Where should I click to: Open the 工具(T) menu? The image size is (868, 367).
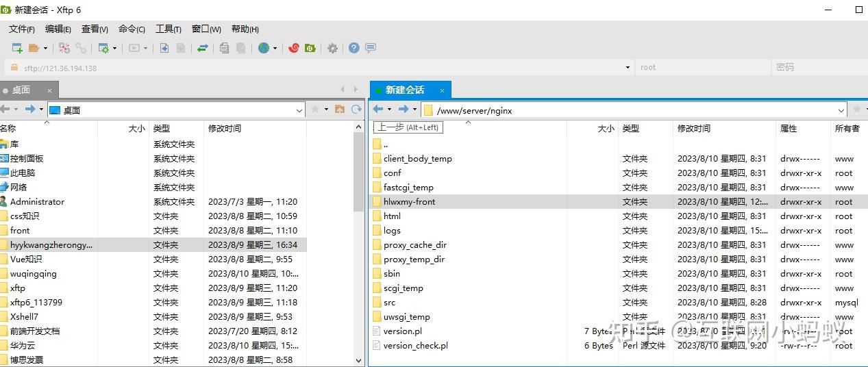click(x=169, y=29)
